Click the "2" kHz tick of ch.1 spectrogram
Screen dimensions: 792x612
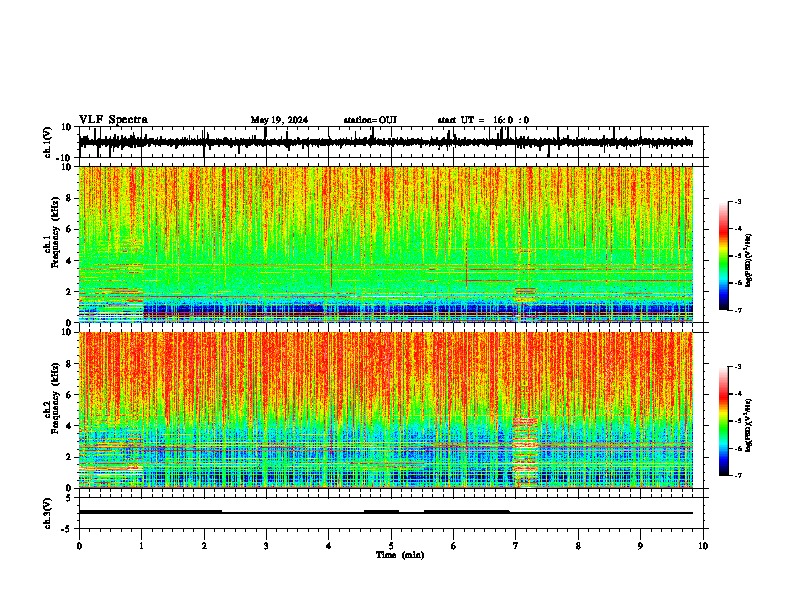point(70,292)
